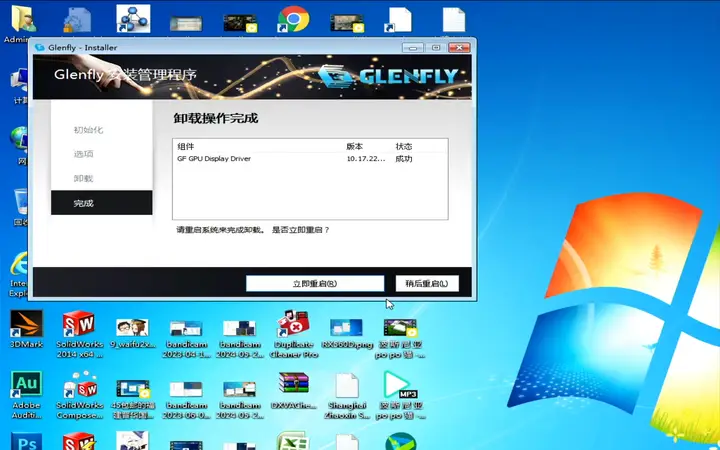The height and width of the screenshot is (450, 720).
Task: Select the 3DMark desktop icon
Action: click(26, 329)
